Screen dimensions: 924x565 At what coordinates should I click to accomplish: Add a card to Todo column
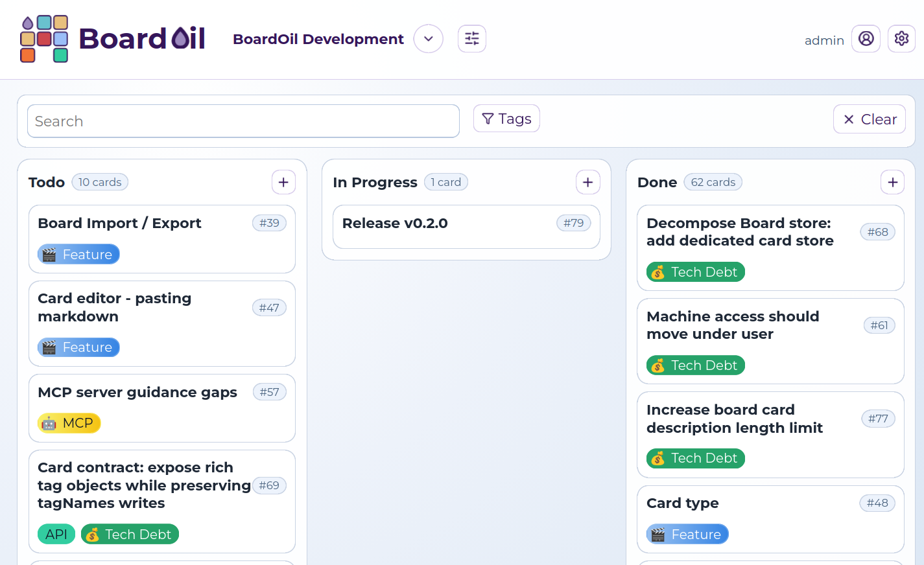tap(283, 183)
